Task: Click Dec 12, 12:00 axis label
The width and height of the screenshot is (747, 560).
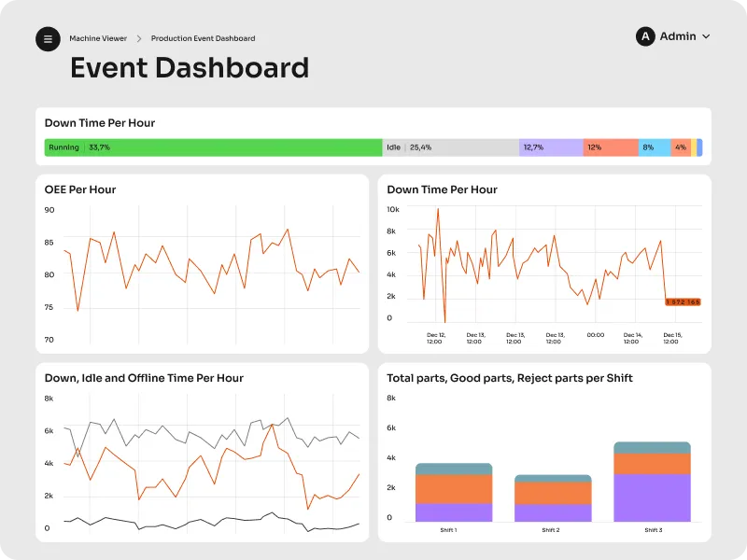Action: 435,338
